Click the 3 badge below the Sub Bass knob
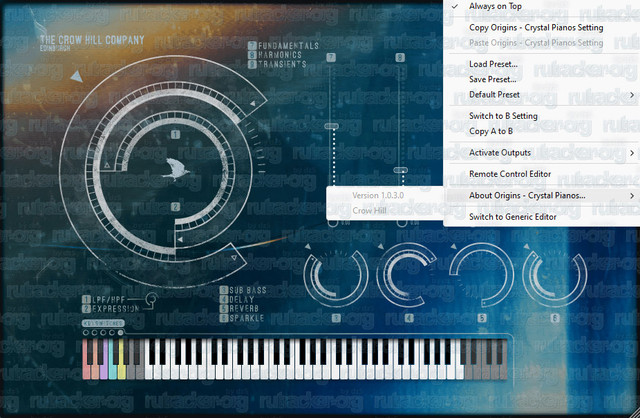Image resolution: width=640 pixels, height=418 pixels. point(336,318)
